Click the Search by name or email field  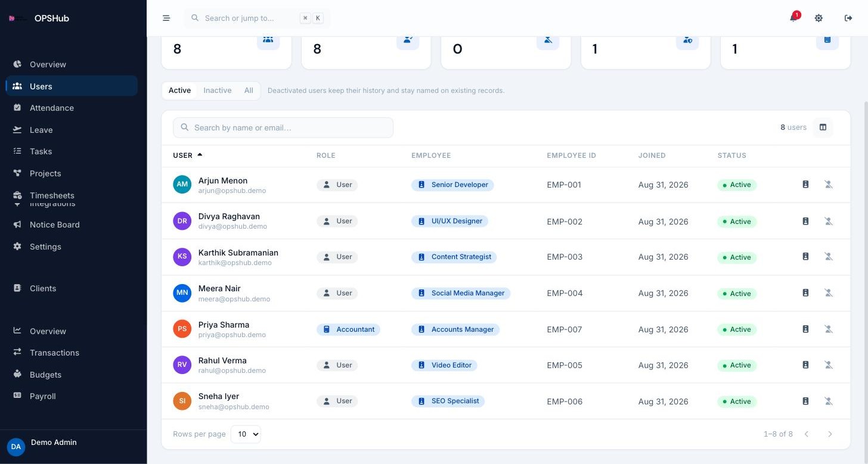(283, 127)
